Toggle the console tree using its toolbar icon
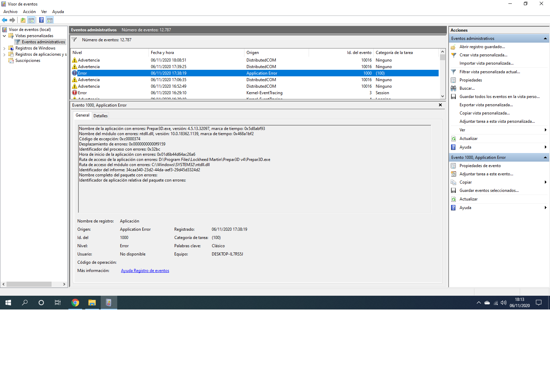This screenshot has height=392, width=550. click(x=31, y=20)
